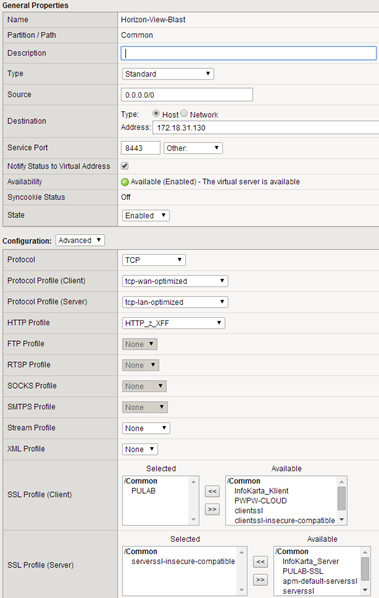This screenshot has width=379, height=598.
Task: Select the Network destination radio button
Action: [184, 113]
